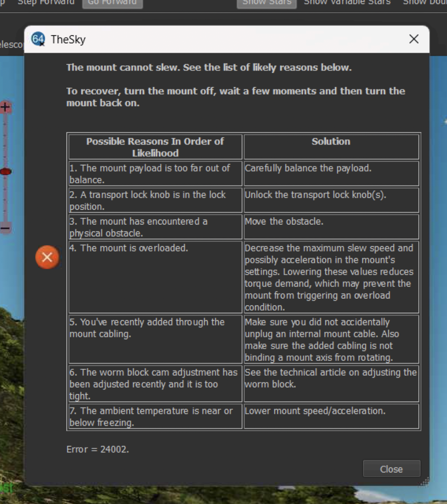Select the 'The mount is overloaded' cell
Image resolution: width=447 pixels, height=504 pixels.
pyautogui.click(x=155, y=277)
